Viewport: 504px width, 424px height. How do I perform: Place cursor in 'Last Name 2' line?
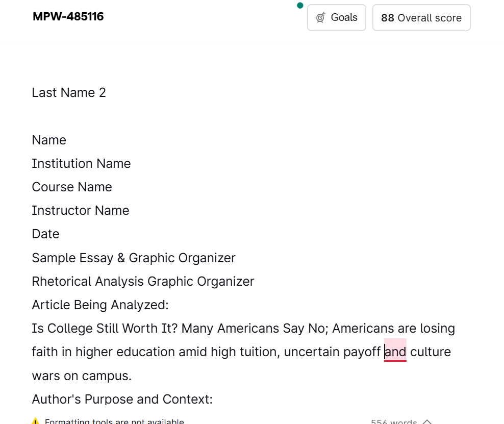click(x=69, y=92)
